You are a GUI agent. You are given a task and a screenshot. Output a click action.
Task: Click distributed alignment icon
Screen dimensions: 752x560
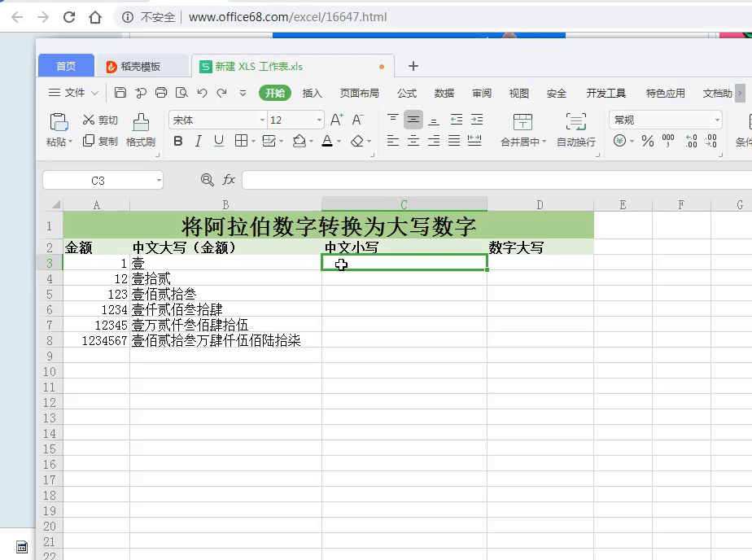coord(474,141)
